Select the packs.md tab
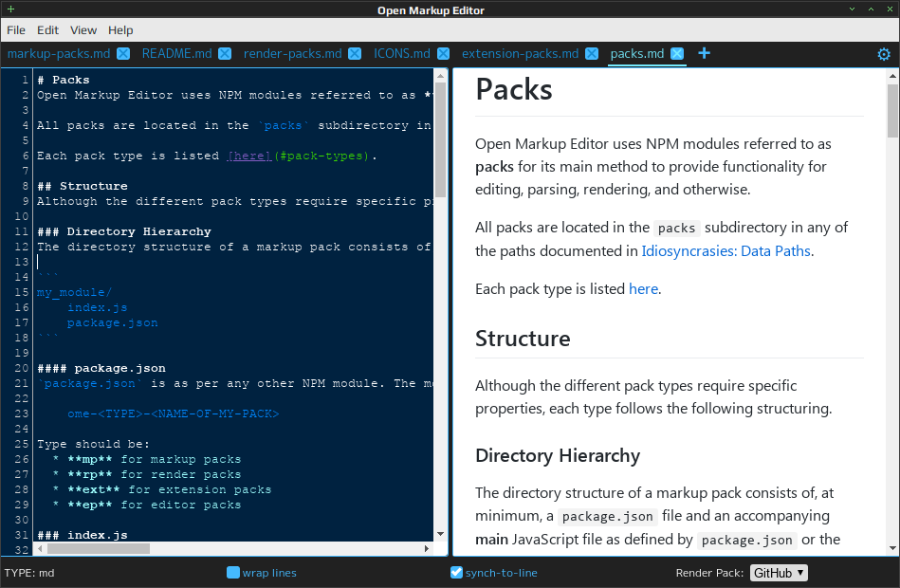Screen dimensions: 900x588 tap(637, 53)
